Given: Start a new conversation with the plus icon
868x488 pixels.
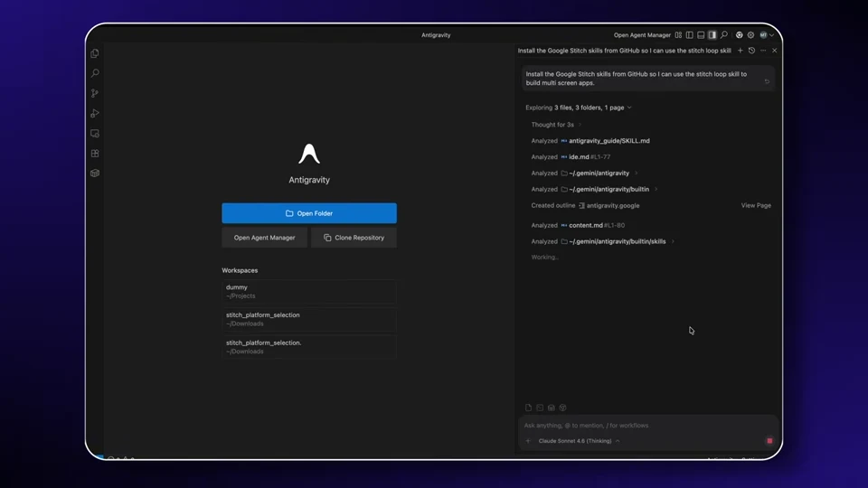Looking at the screenshot, I should click(x=741, y=51).
